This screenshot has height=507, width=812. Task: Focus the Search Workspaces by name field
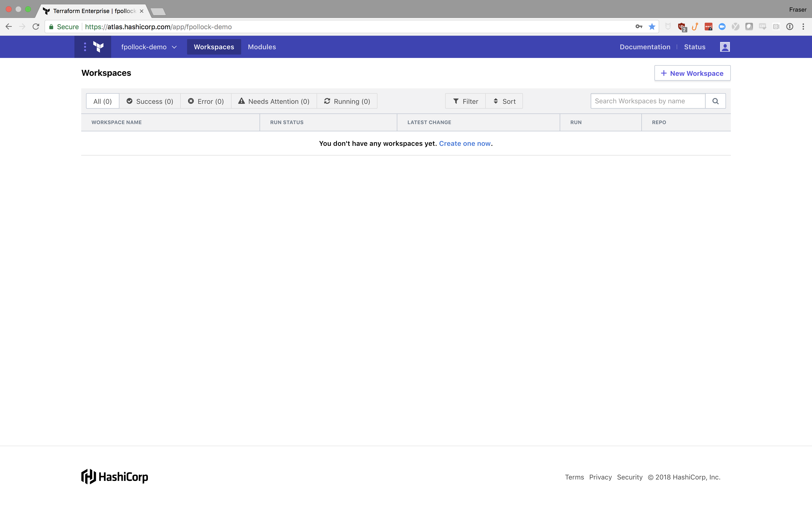point(648,101)
